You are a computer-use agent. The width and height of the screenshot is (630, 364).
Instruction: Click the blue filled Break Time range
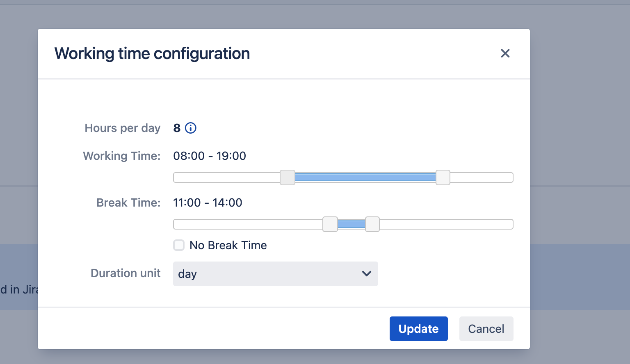(351, 224)
